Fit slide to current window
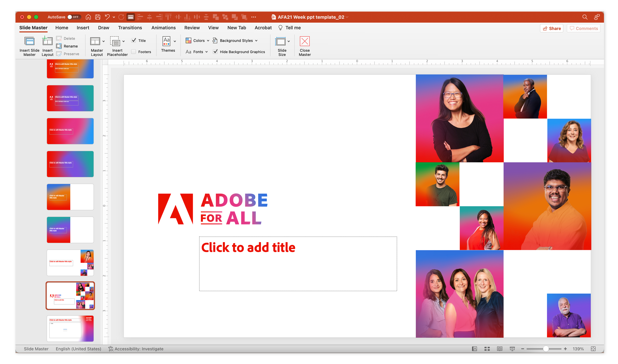 [593, 349]
